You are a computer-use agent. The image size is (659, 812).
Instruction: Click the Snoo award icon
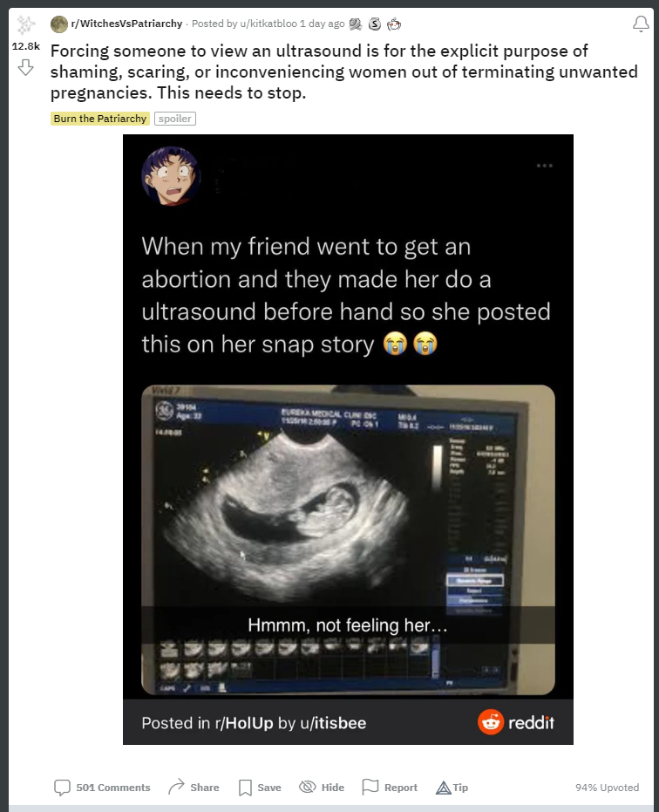tap(394, 24)
